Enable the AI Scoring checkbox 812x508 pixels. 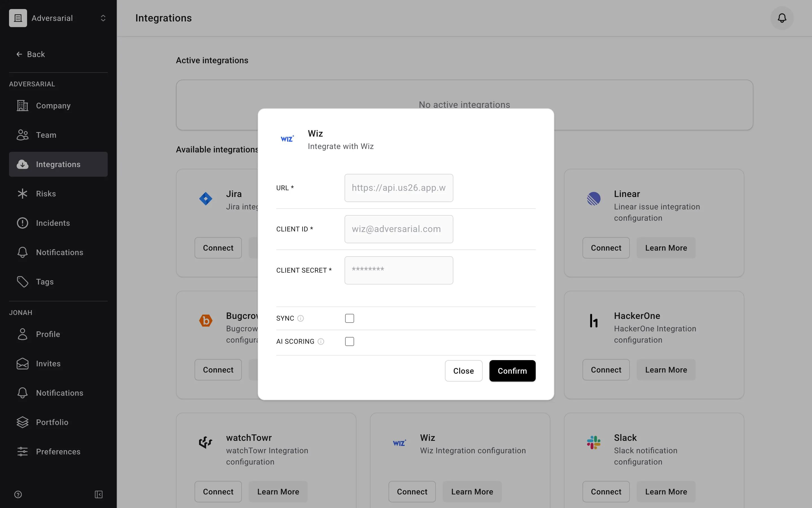[349, 341]
